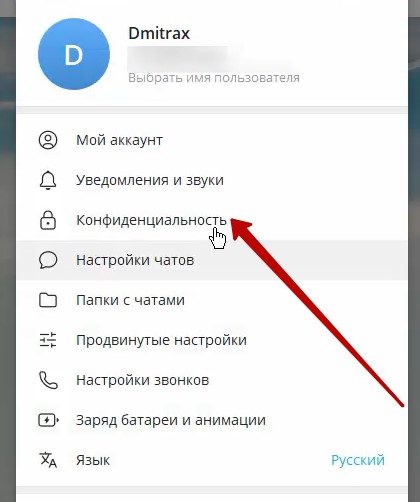Click the blue D profile avatar
This screenshot has height=502, width=420.
74,54
